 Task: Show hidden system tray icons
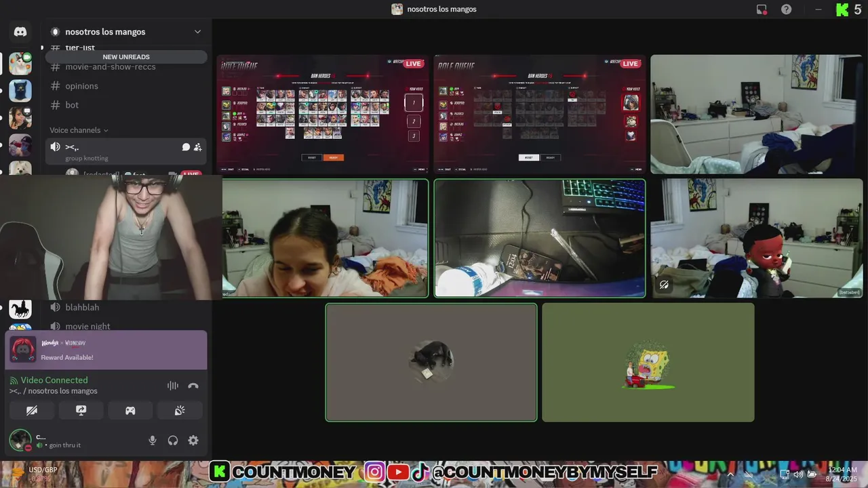point(730,474)
